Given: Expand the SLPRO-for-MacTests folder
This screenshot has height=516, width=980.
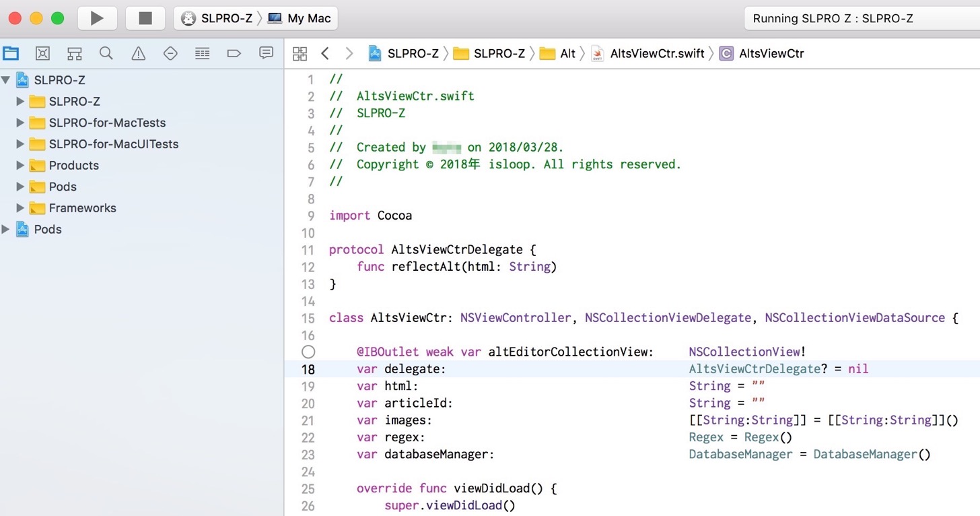Looking at the screenshot, I should point(20,123).
